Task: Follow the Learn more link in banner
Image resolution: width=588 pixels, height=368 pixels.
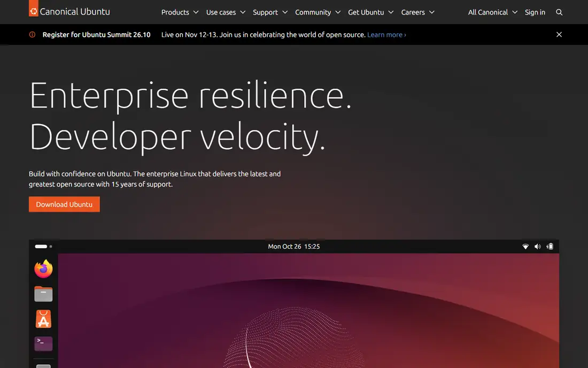Action: click(x=386, y=35)
